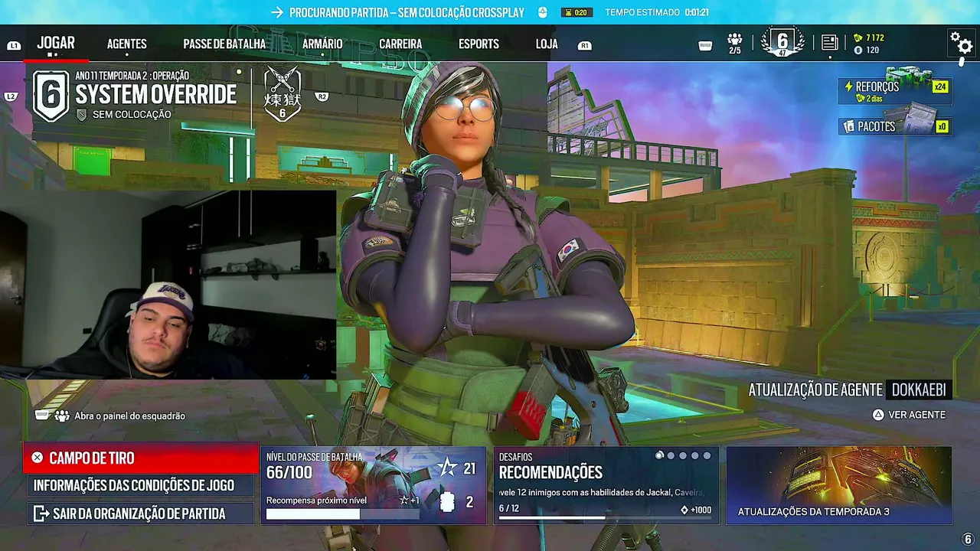Click the touchpad icon beside squad count
Screen dimensions: 980x551
click(x=706, y=46)
